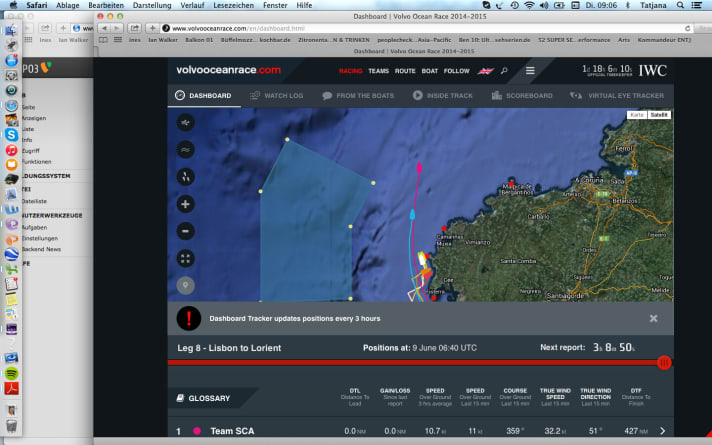Open volume control in menu bar
The image size is (712, 445).
544,5
